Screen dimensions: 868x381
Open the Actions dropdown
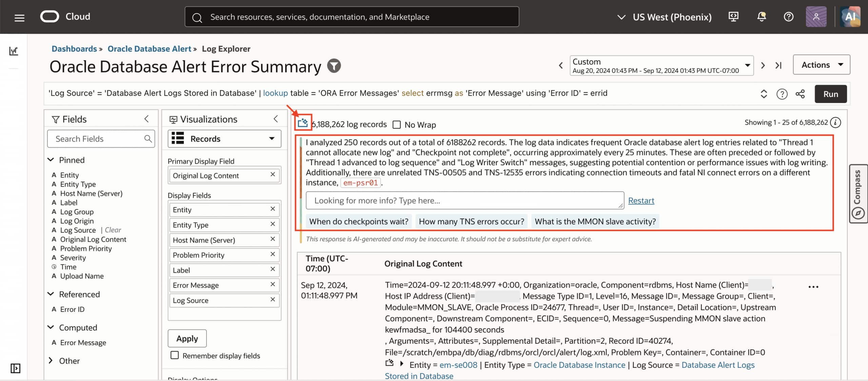(x=821, y=65)
